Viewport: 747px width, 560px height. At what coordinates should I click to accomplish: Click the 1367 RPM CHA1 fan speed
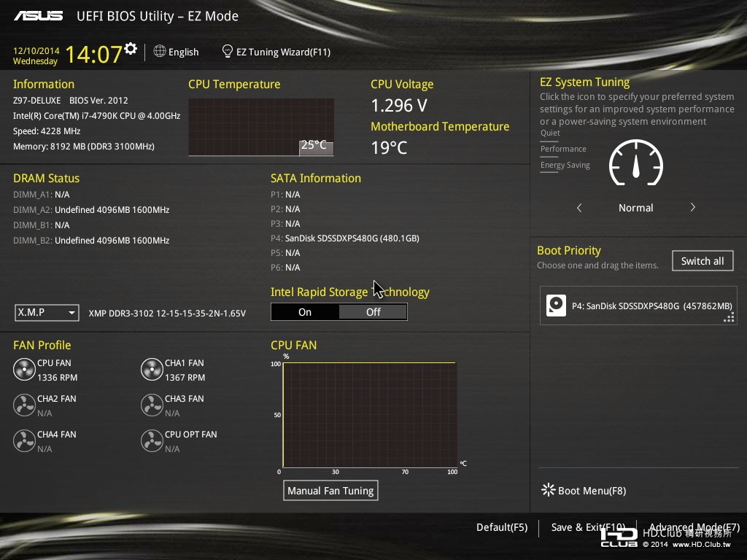pos(185,377)
